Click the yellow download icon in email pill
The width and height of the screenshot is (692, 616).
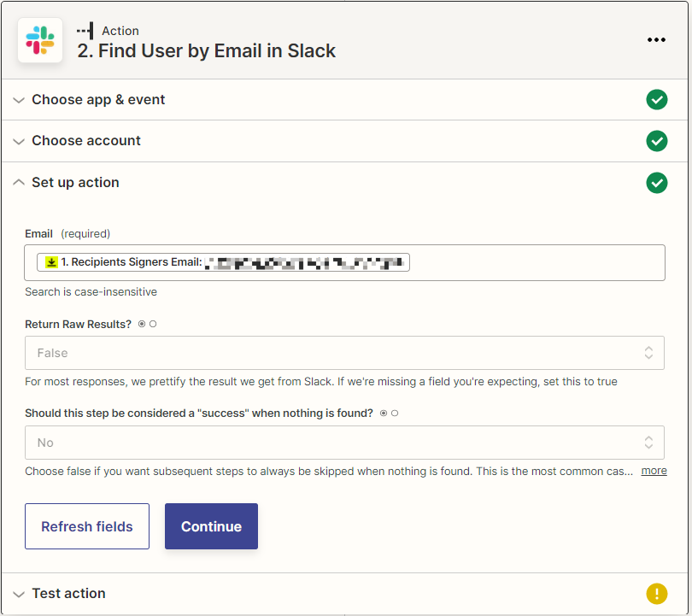(x=51, y=262)
